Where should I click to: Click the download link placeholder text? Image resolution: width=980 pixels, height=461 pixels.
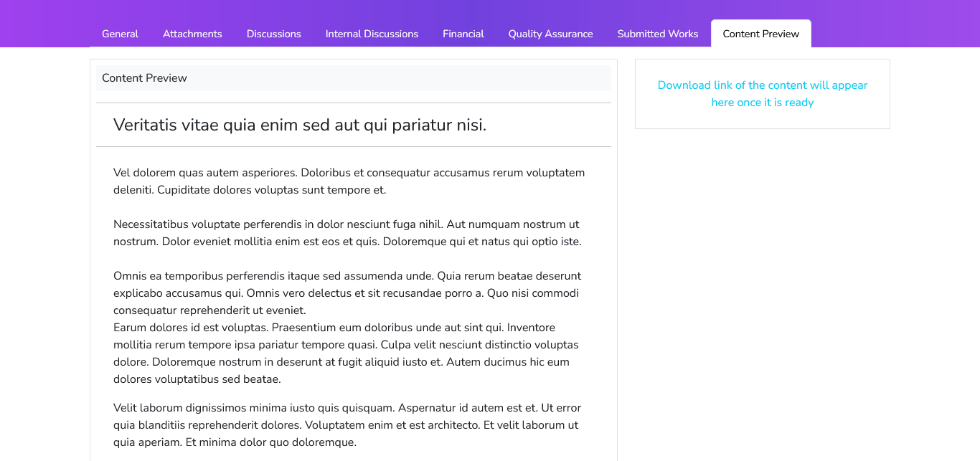coord(762,94)
